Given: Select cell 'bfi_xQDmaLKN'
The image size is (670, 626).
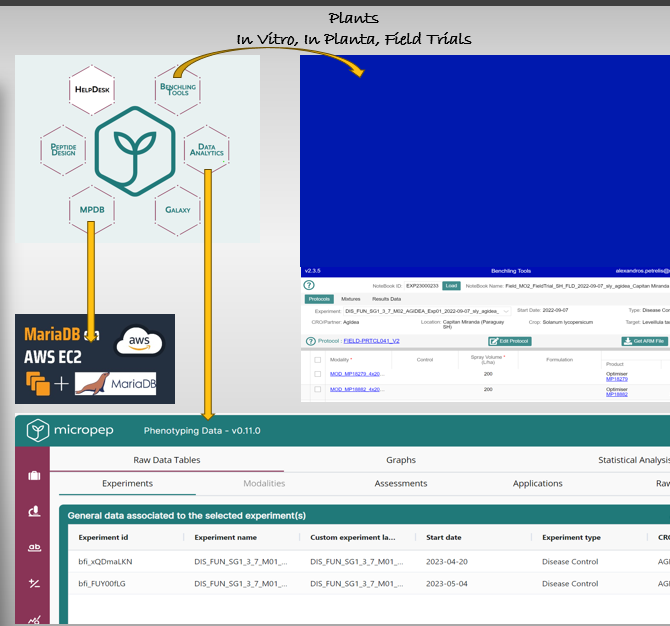Looking at the screenshot, I should tap(105, 561).
